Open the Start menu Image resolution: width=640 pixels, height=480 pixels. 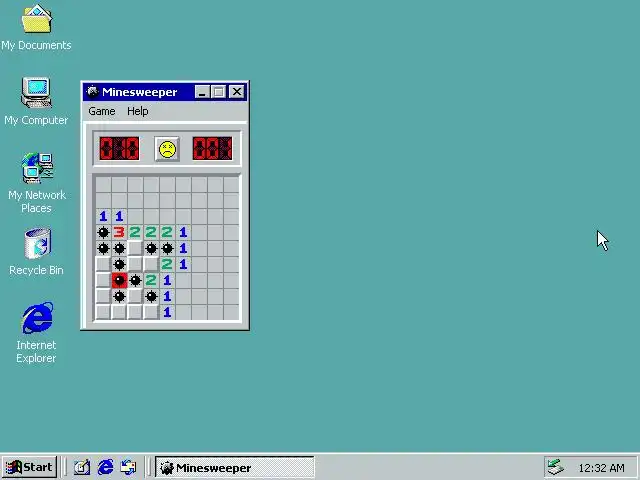coord(29,467)
